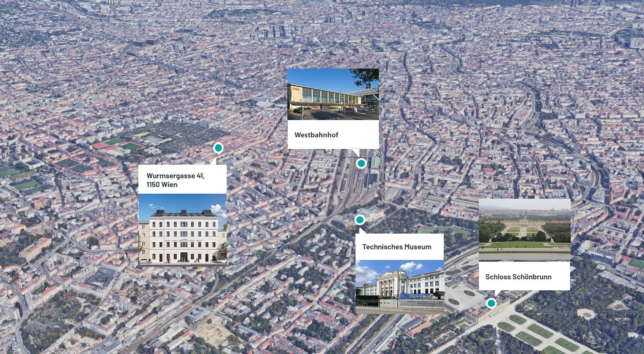Click the Technisches Museum teal map pin
Viewport: 644px width, 354px height.
(x=360, y=220)
